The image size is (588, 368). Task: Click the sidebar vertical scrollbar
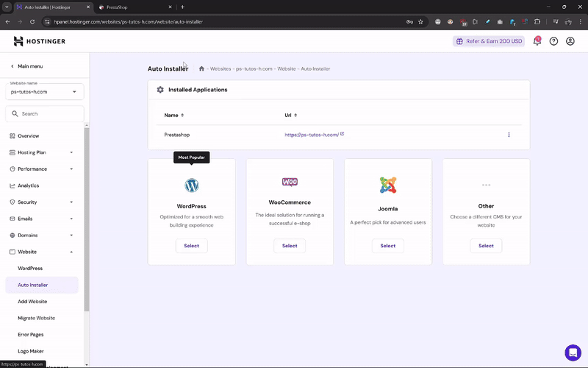(87, 219)
